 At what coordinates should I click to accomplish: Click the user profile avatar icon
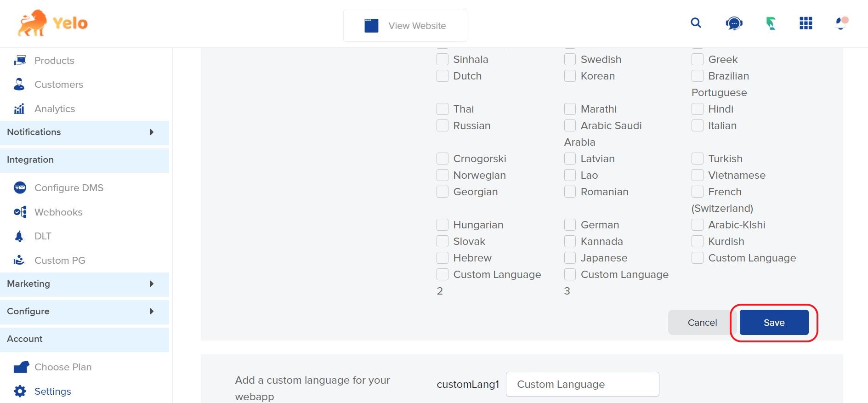[x=841, y=23]
